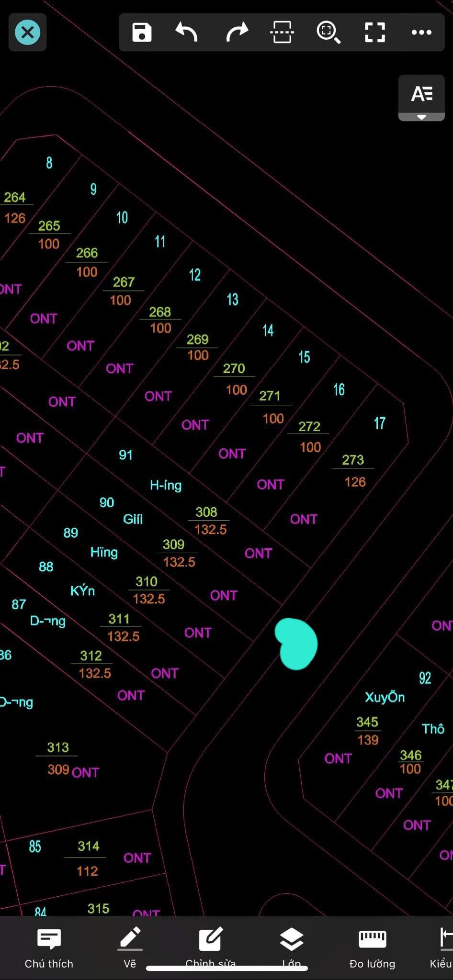This screenshot has height=980, width=453.
Task: Expand the small arrow under the A panel
Action: pyautogui.click(x=421, y=117)
